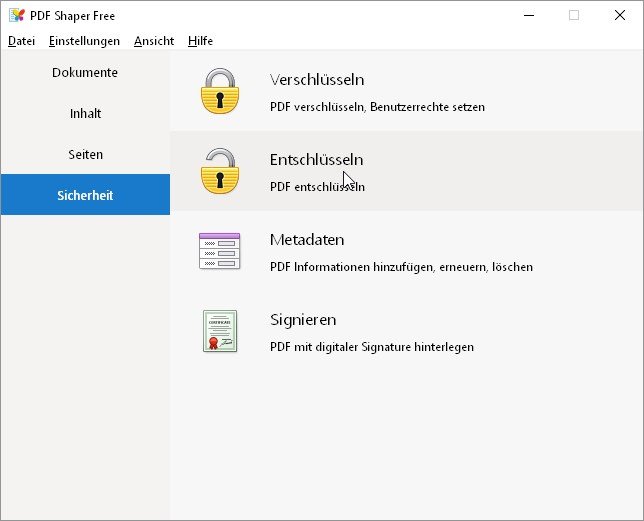Switch to the Dokumente category

85,72
